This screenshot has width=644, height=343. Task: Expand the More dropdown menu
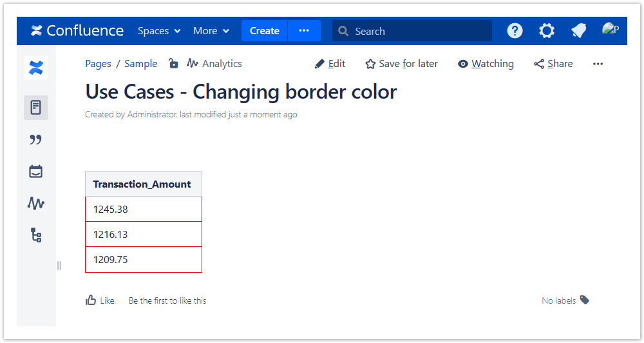coord(211,31)
